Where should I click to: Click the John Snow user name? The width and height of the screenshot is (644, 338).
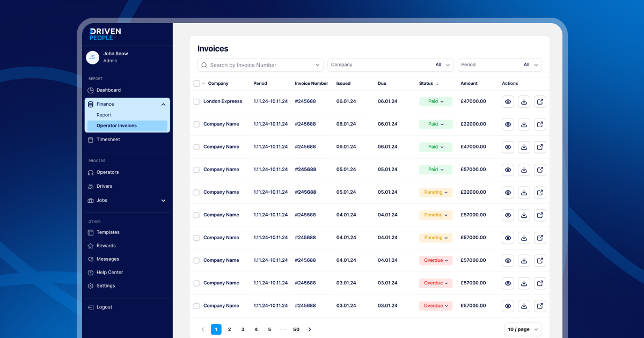click(x=115, y=54)
